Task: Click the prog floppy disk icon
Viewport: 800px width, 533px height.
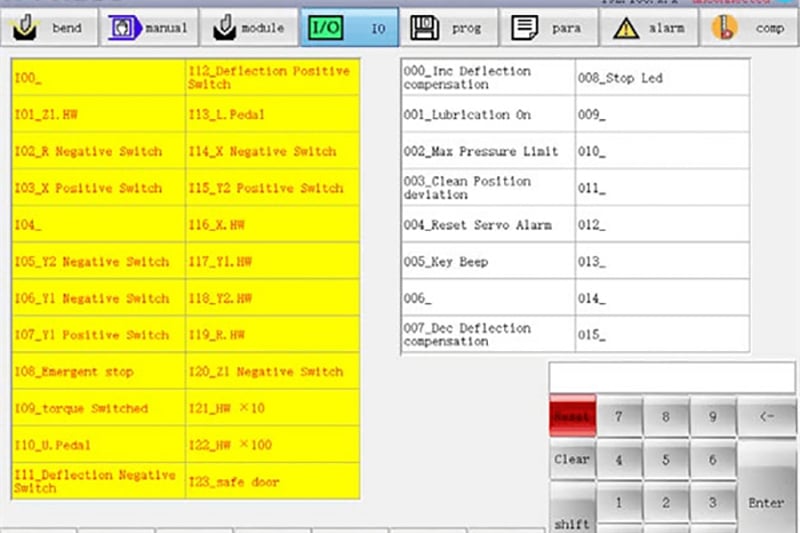Action: click(424, 28)
